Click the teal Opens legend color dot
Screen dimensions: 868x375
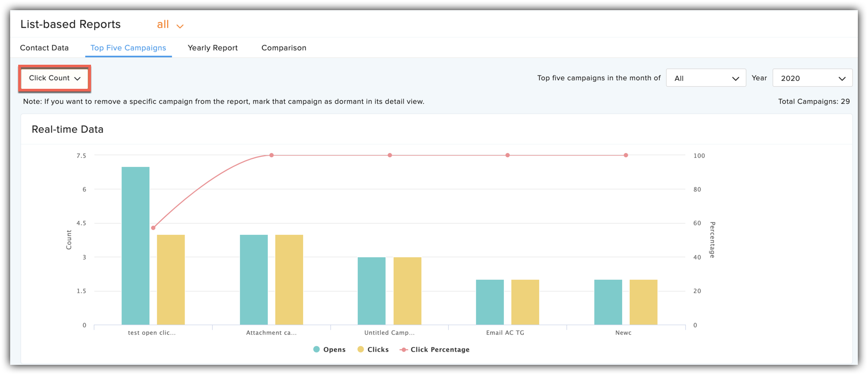coord(316,349)
